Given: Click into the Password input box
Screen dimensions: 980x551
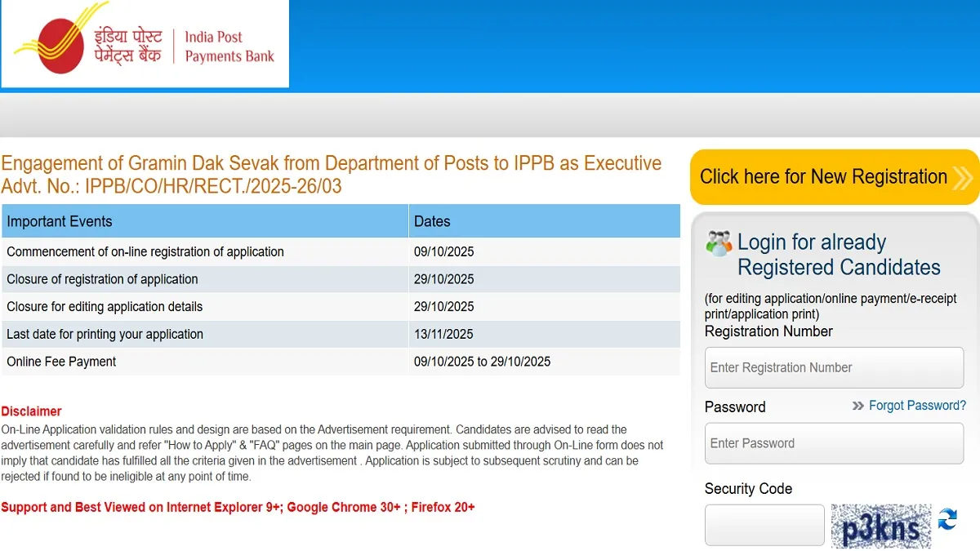Looking at the screenshot, I should pos(834,443).
